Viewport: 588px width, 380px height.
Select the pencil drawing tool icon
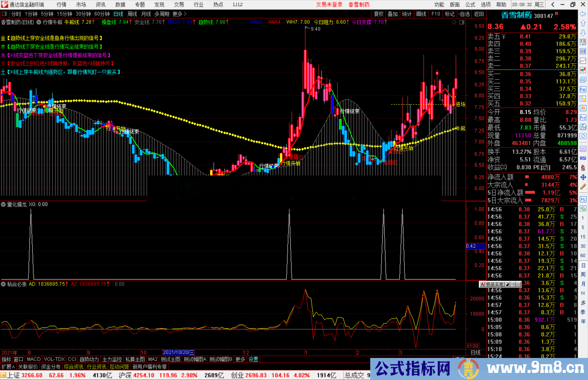[x=583, y=187]
